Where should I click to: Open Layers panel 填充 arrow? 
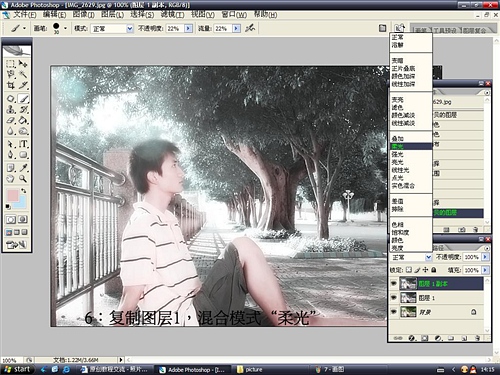click(x=485, y=270)
